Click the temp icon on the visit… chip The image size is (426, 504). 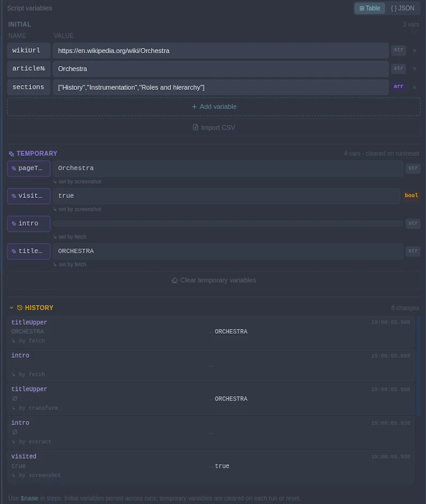coord(14,196)
